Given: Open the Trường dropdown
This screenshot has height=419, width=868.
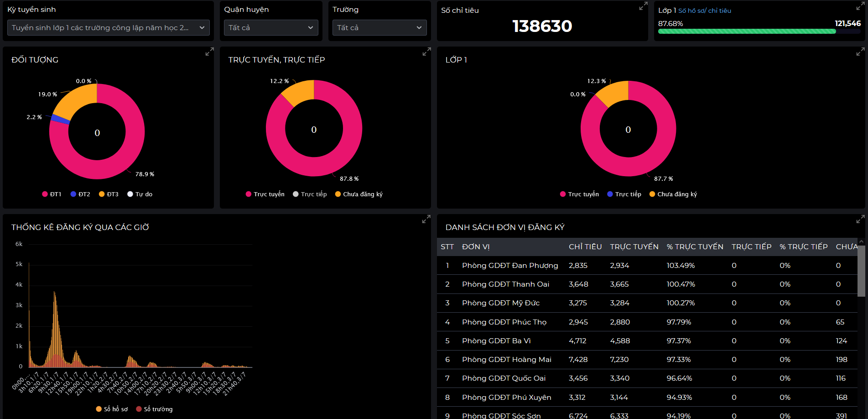Looking at the screenshot, I should click(379, 28).
